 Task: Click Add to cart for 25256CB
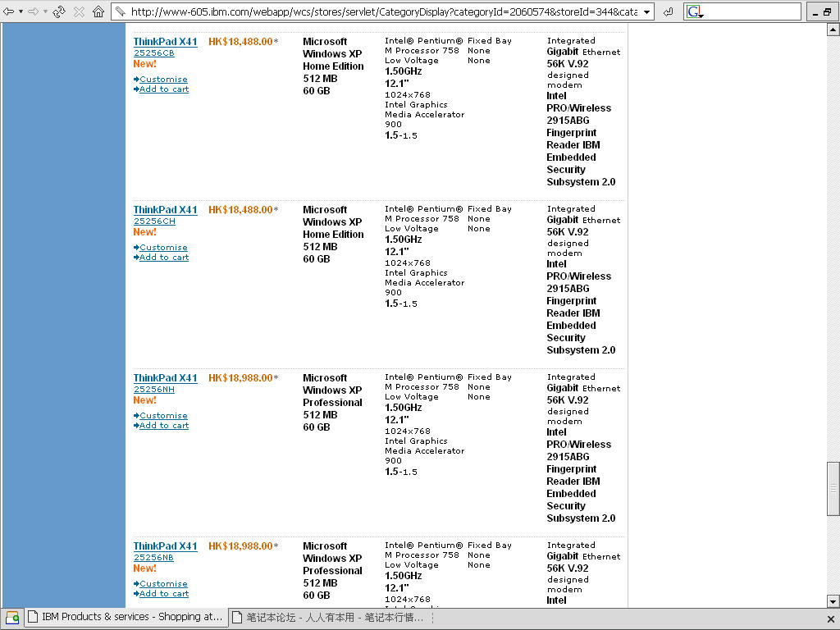coord(164,89)
